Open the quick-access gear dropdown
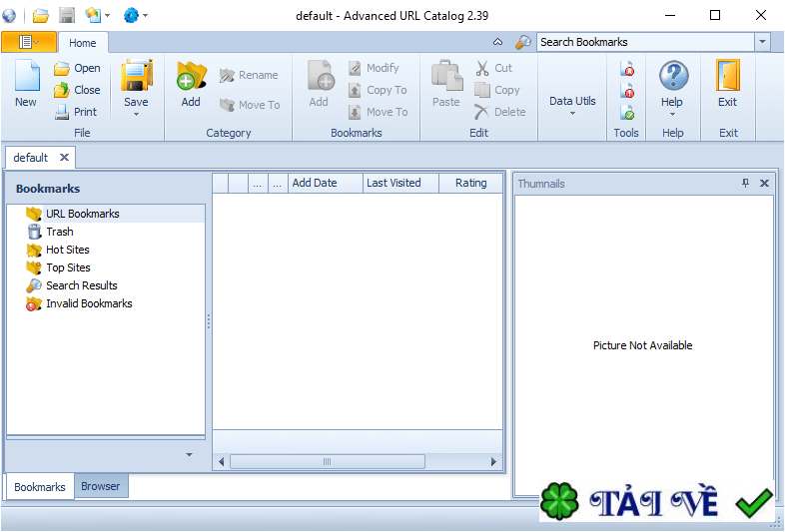This screenshot has width=785, height=532. coord(145,16)
